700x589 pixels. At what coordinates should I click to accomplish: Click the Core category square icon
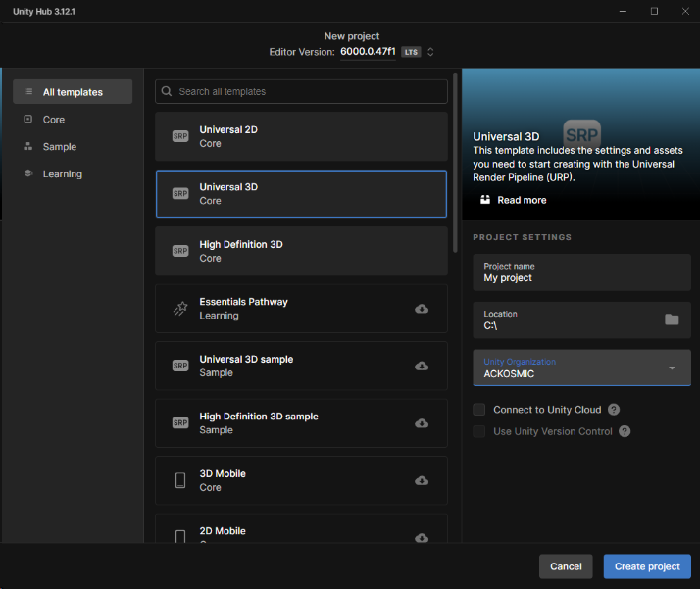coord(28,120)
